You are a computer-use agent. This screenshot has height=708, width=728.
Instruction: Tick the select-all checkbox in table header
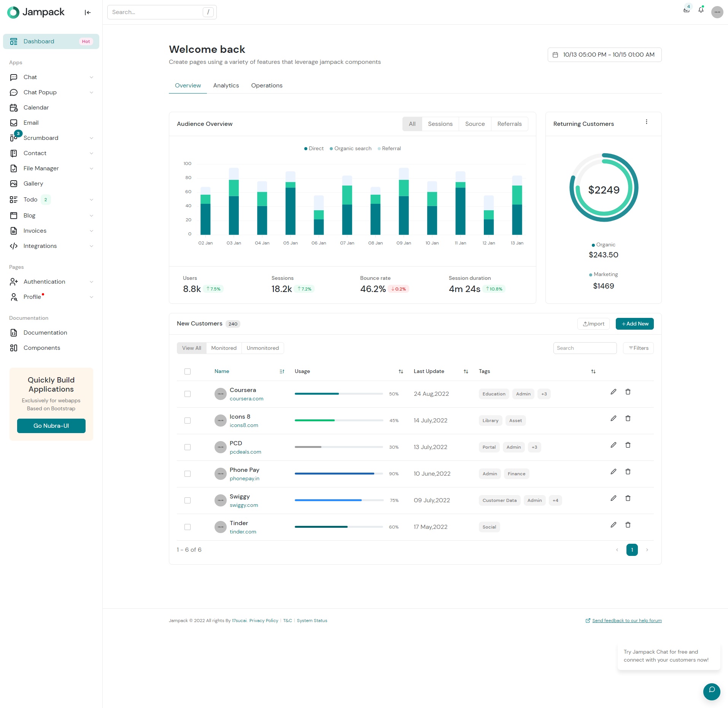click(x=188, y=371)
